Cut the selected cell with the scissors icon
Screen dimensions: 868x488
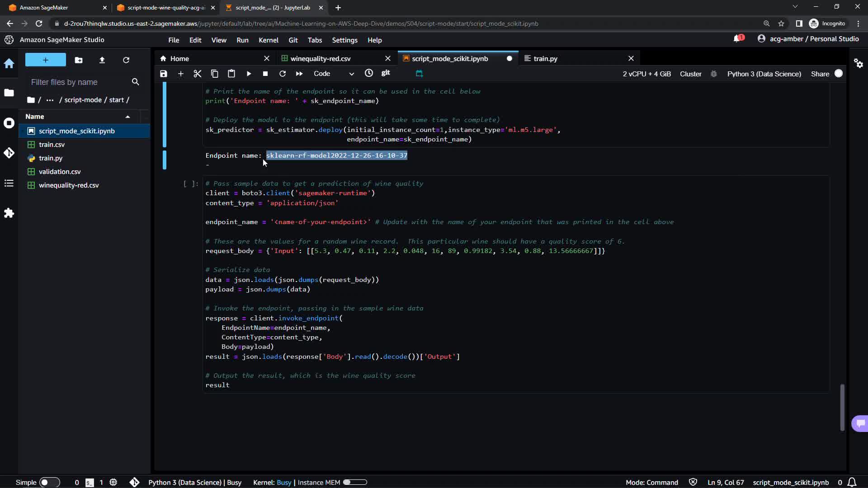(198, 74)
